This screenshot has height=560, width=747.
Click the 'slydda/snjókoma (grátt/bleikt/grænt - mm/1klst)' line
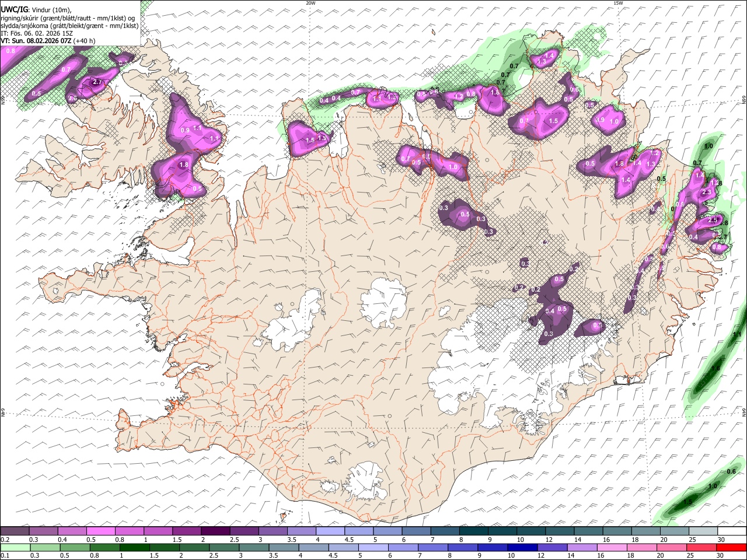(69, 26)
